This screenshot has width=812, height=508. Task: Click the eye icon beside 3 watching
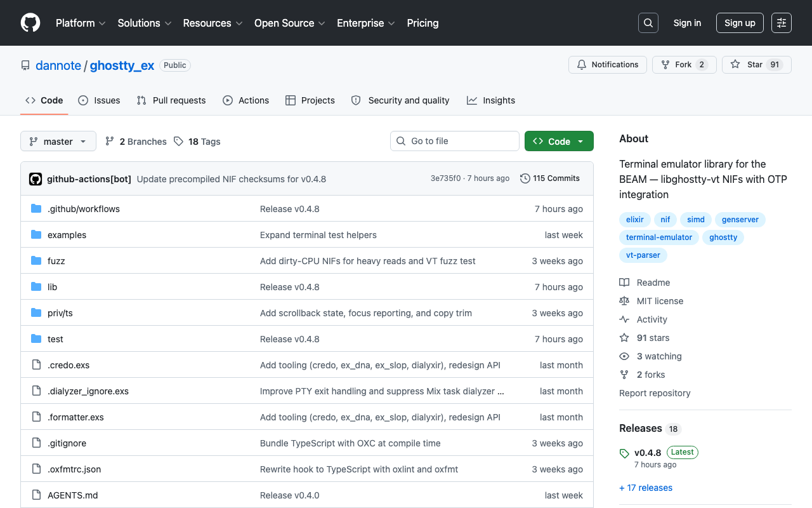pos(624,356)
